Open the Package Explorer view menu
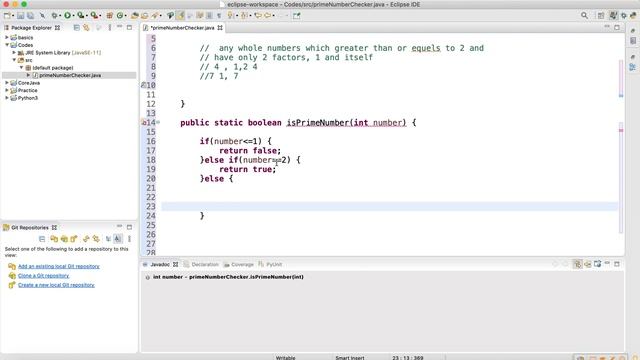Viewport: 640px width, 360px height. tap(109, 27)
